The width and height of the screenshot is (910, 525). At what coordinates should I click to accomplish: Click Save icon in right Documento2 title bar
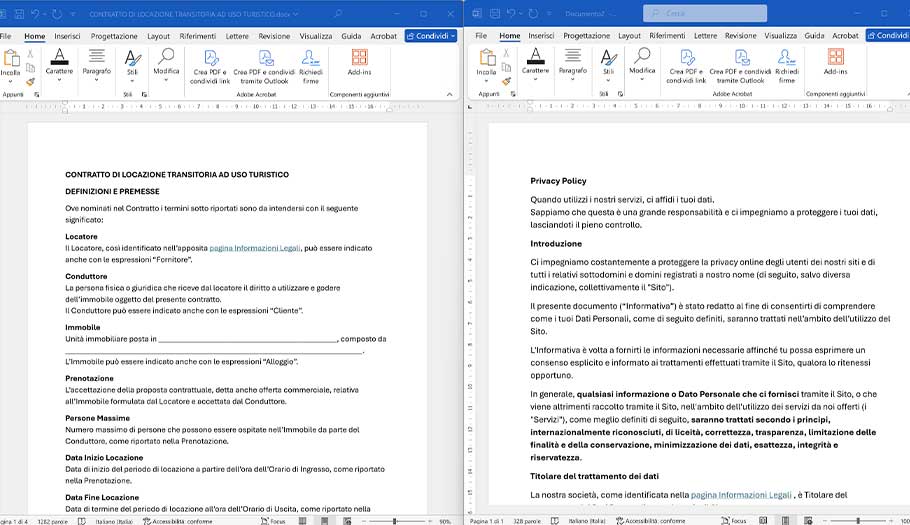tap(495, 13)
